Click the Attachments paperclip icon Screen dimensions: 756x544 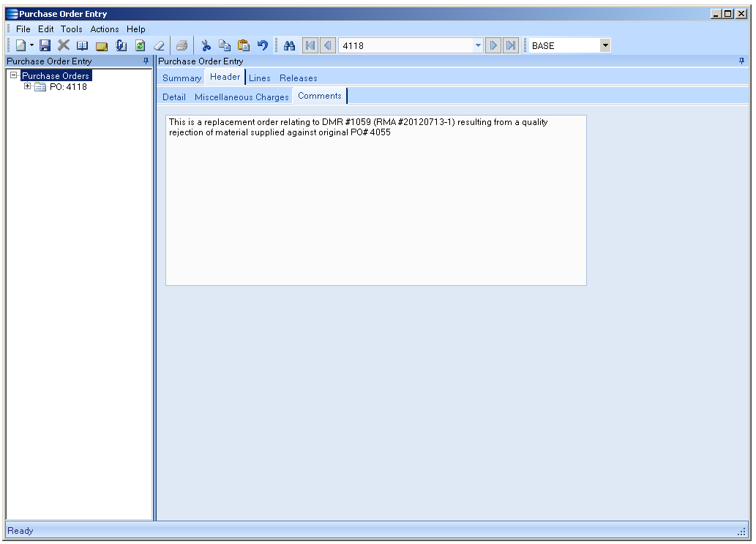pos(121,45)
